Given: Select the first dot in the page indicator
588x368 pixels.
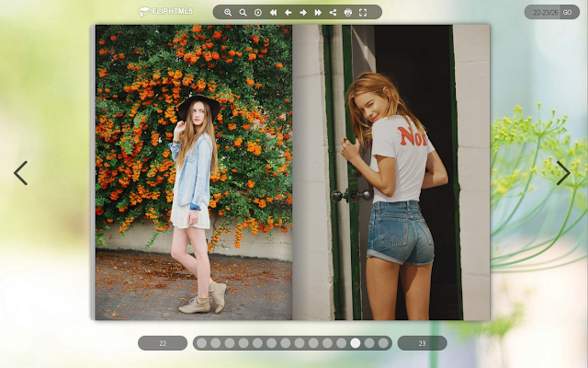Looking at the screenshot, I should [202, 343].
